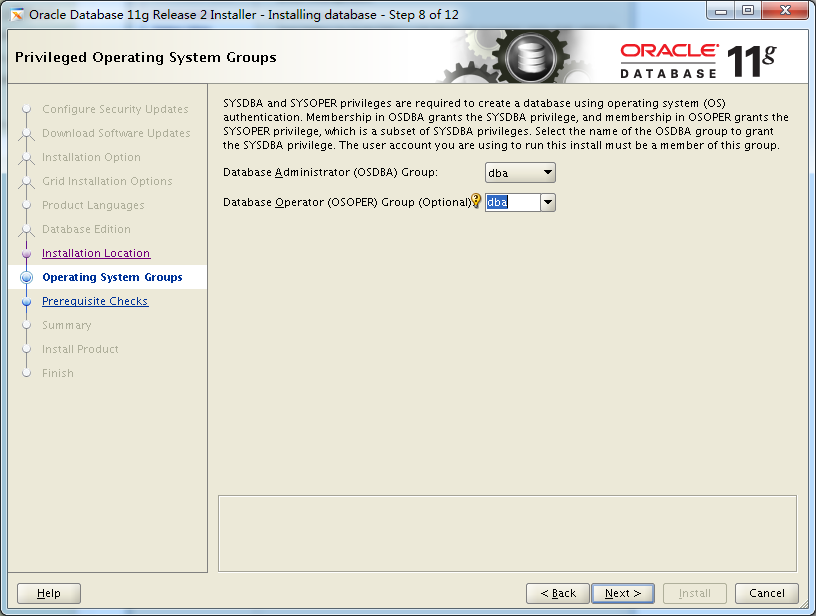Click the Summary step
This screenshot has width=816, height=616.
[x=67, y=325]
